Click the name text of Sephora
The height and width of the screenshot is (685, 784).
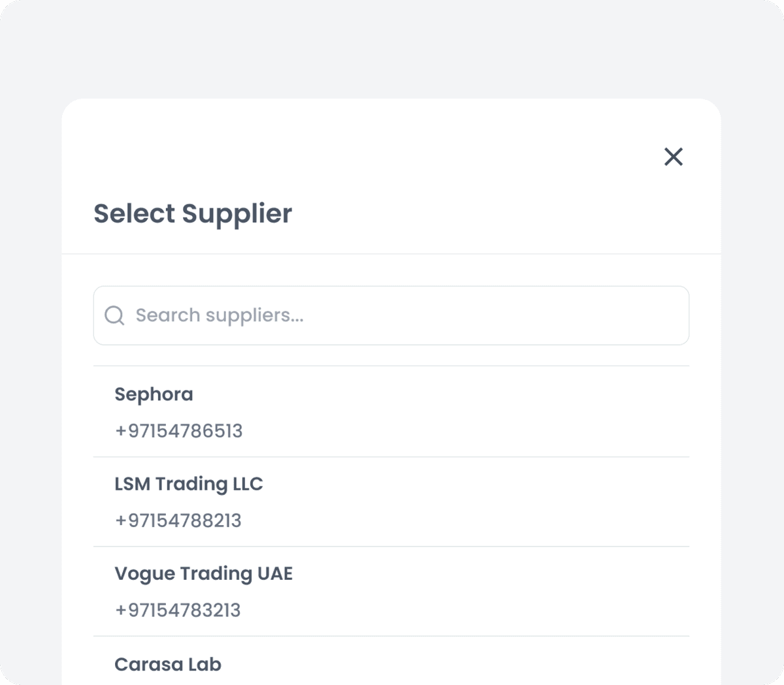[x=154, y=394]
